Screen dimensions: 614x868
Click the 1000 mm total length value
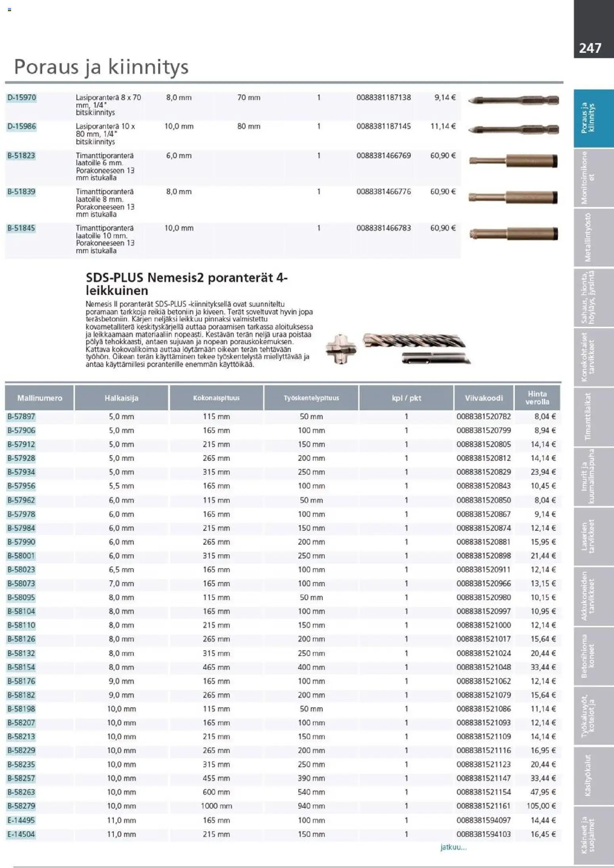click(216, 806)
